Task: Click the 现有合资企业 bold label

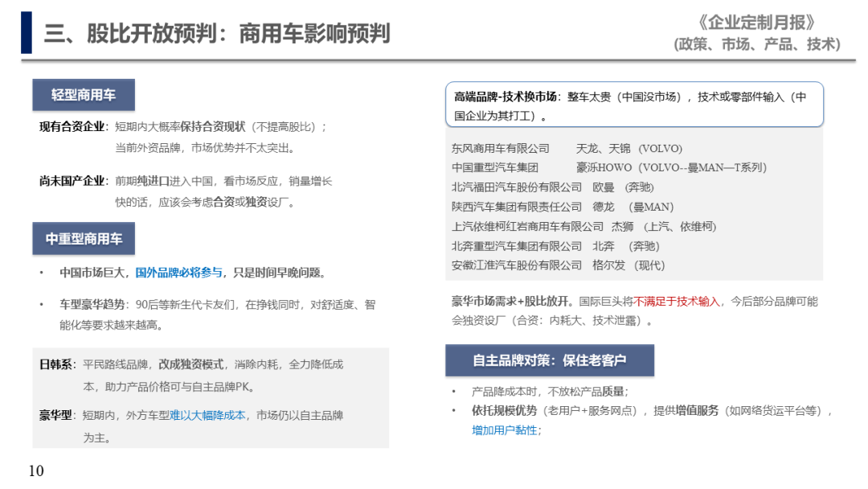Action: tap(72, 127)
